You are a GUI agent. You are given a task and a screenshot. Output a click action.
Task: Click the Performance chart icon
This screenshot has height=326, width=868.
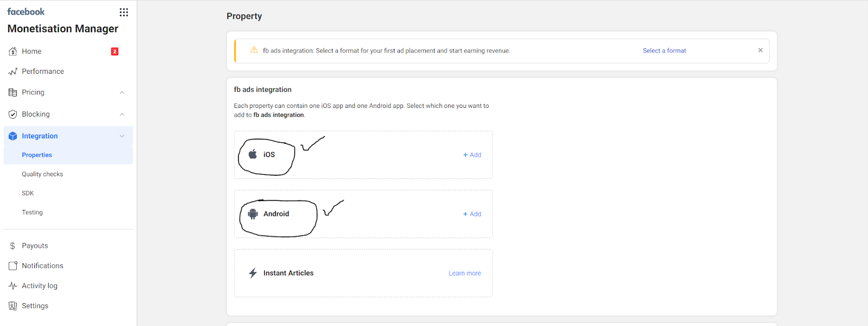[13, 72]
